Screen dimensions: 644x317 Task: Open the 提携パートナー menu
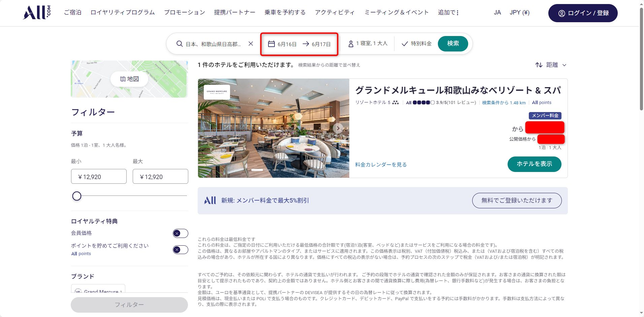[x=234, y=12]
